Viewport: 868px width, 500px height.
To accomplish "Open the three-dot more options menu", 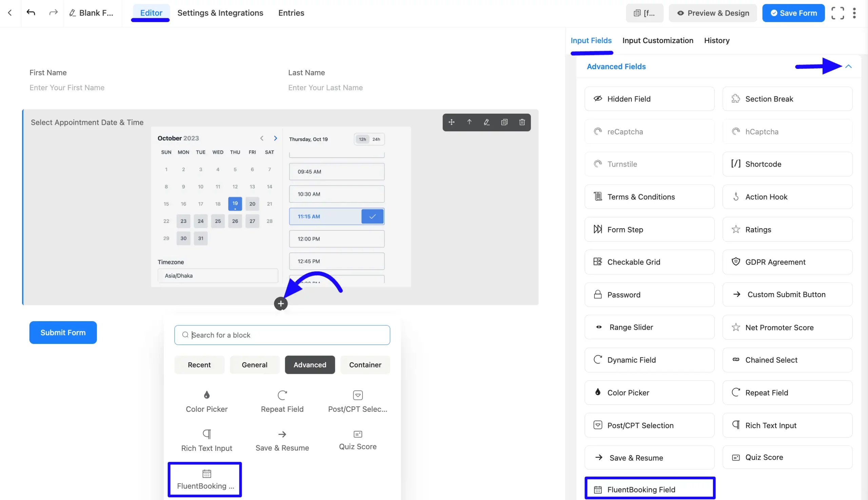I will point(854,13).
